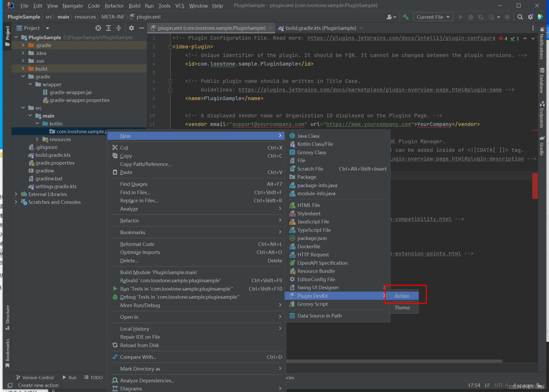The width and height of the screenshot is (549, 392).
Task: Select gradle-wrapper.properties file
Action: (x=79, y=100)
